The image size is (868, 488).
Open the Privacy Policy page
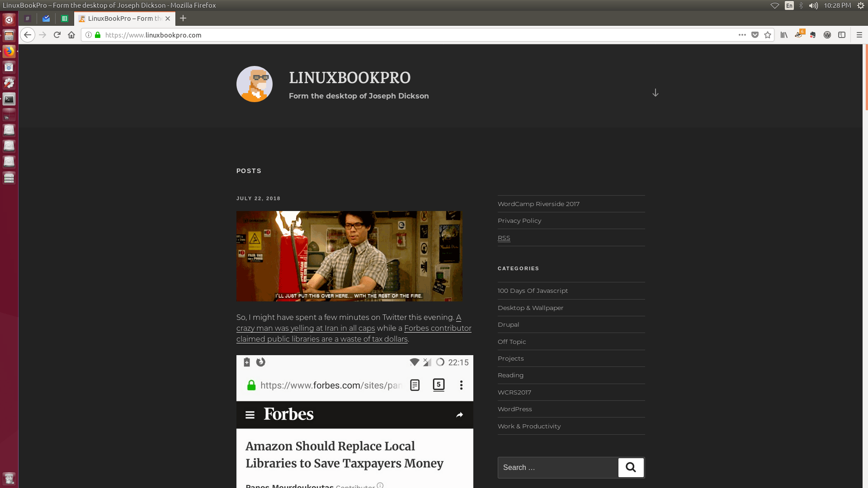point(519,221)
